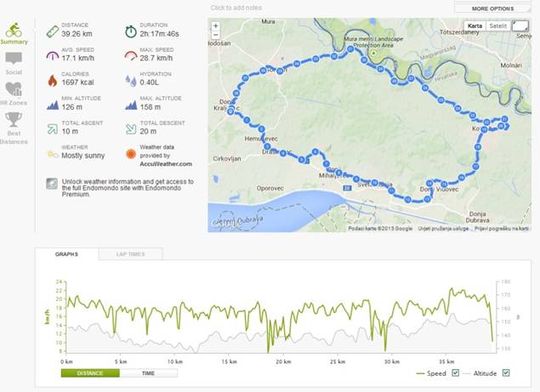
Task: Click the map zoom in plus button
Action: pyautogui.click(x=216, y=26)
